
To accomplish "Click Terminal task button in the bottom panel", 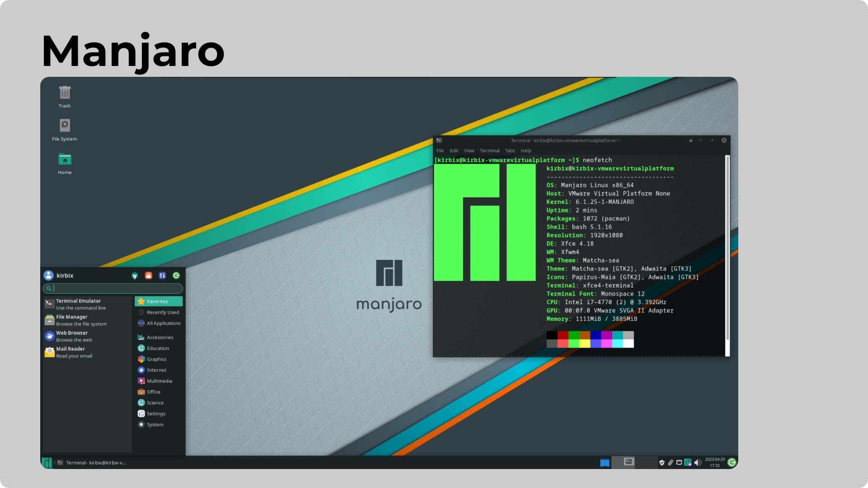I will click(92, 463).
